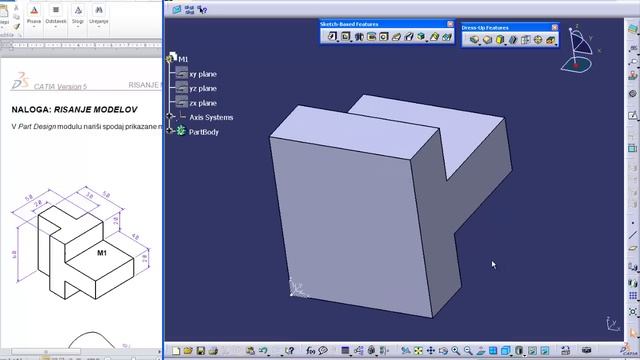Click the Fly Mode icon in view toolbar
The image size is (640, 360).
[x=405, y=351]
